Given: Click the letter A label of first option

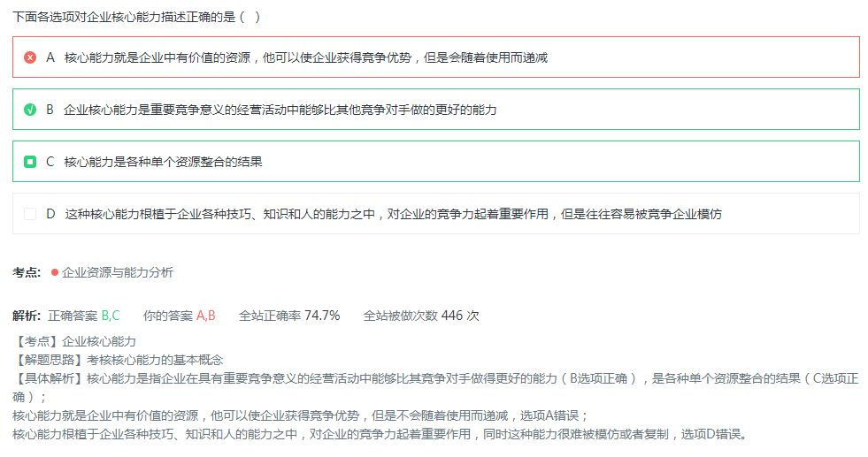Looking at the screenshot, I should [50, 57].
